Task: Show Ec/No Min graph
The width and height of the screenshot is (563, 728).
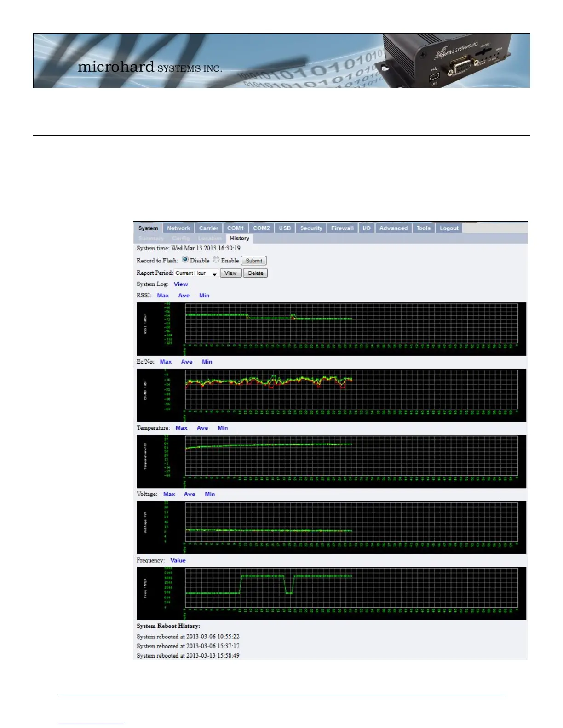Action: (207, 362)
